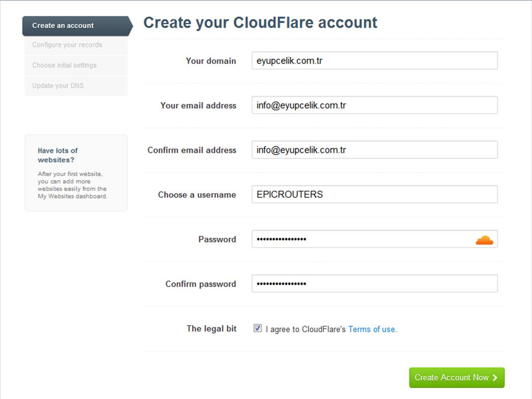This screenshot has height=399, width=532.
Task: Focus the Choose a username field
Action: pyautogui.click(x=374, y=194)
